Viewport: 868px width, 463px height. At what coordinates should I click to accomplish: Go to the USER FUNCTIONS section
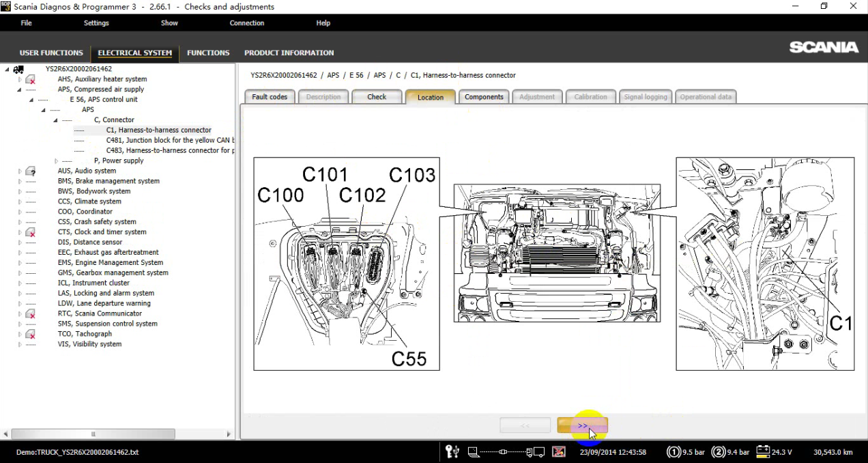coord(51,53)
